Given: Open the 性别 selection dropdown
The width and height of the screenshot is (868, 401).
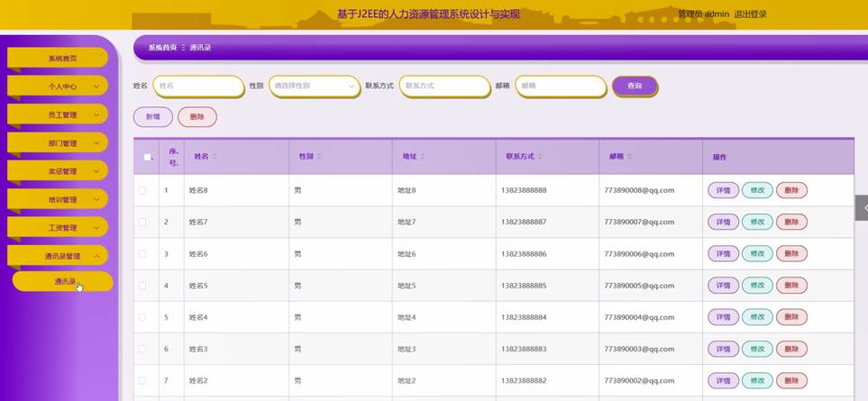Looking at the screenshot, I should pyautogui.click(x=315, y=87).
